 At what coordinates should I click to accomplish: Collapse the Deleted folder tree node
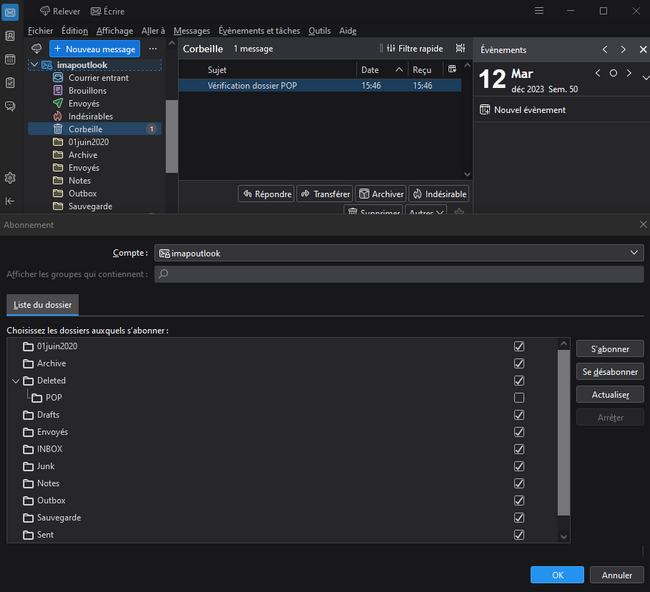(x=15, y=381)
